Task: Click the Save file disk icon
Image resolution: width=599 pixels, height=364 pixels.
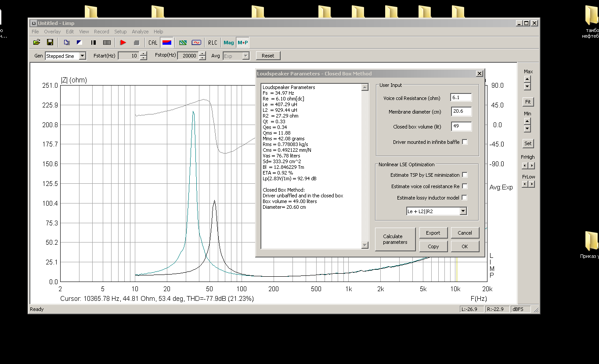Action: coord(50,43)
